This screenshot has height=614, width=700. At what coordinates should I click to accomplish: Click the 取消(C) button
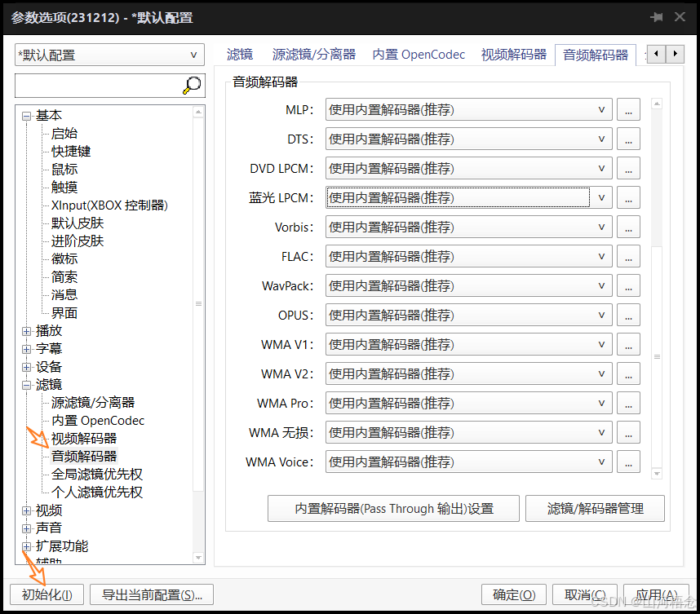(x=585, y=594)
